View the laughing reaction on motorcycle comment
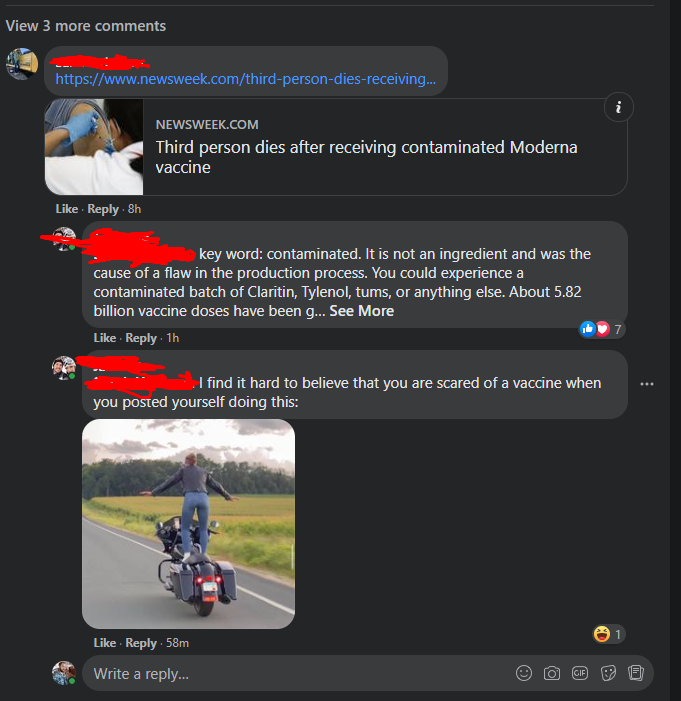The image size is (681, 701). (608, 634)
